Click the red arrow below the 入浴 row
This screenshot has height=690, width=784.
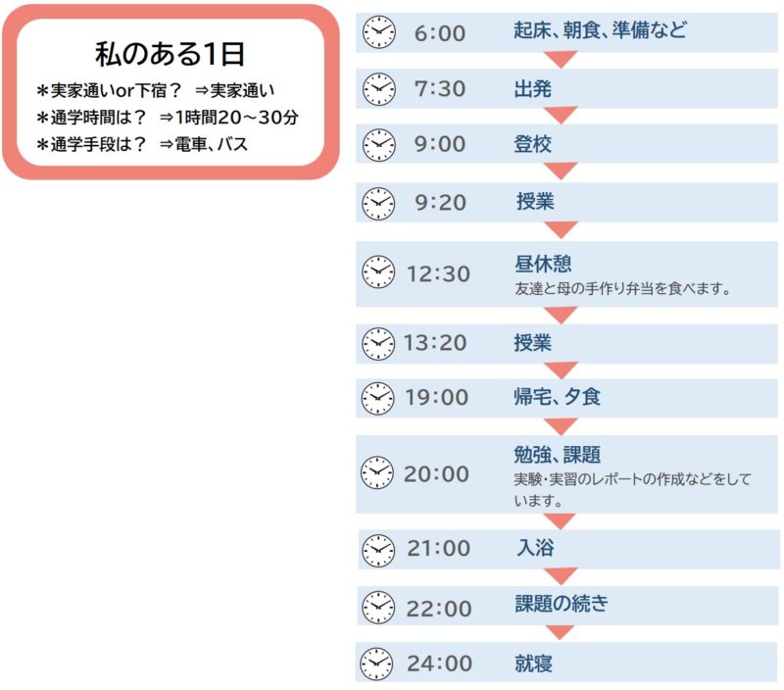(x=561, y=576)
